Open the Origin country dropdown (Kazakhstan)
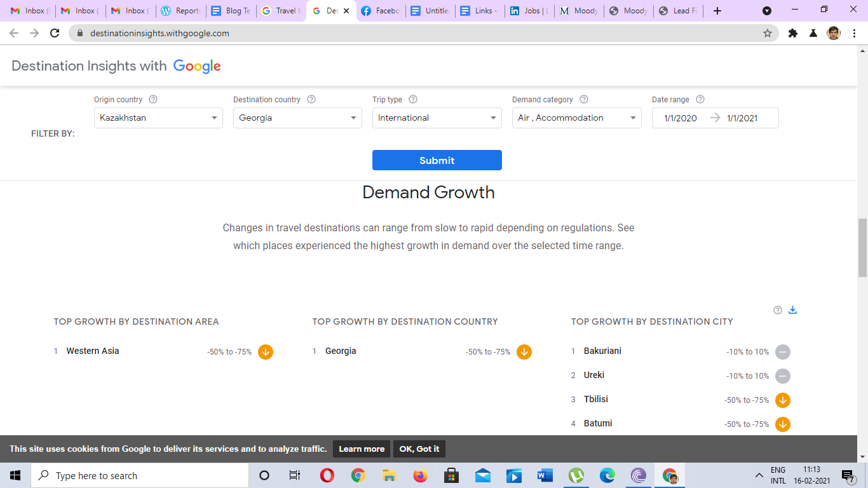The height and width of the screenshot is (488, 868). (158, 118)
